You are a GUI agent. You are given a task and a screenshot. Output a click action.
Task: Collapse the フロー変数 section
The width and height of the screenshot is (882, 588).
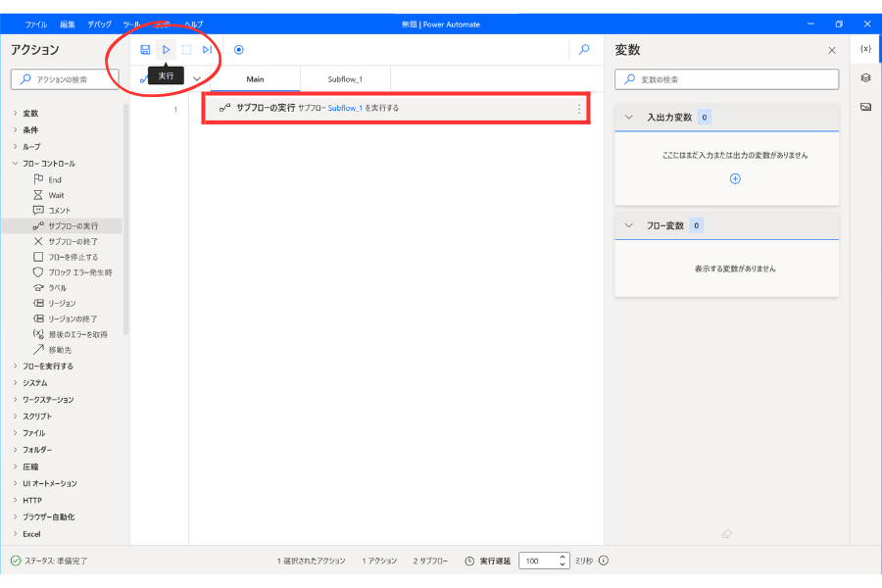pos(629,225)
